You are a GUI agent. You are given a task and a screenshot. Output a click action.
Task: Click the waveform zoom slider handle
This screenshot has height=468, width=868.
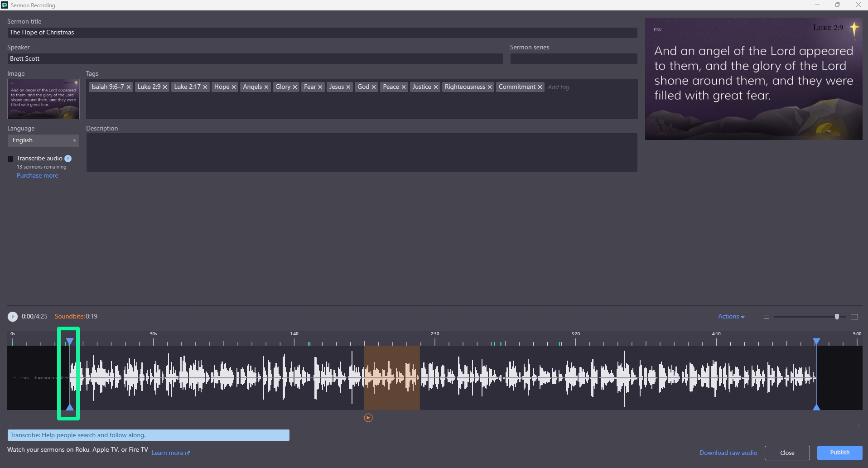(x=837, y=317)
